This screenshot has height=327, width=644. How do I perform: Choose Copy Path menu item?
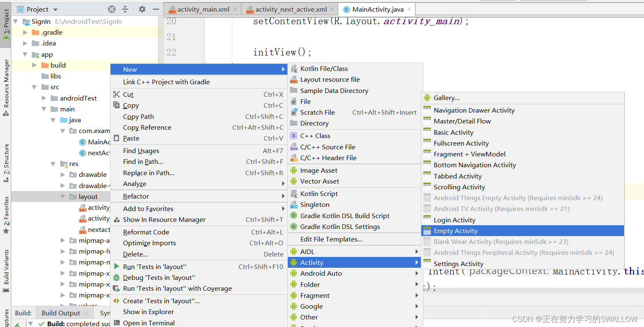point(199,116)
